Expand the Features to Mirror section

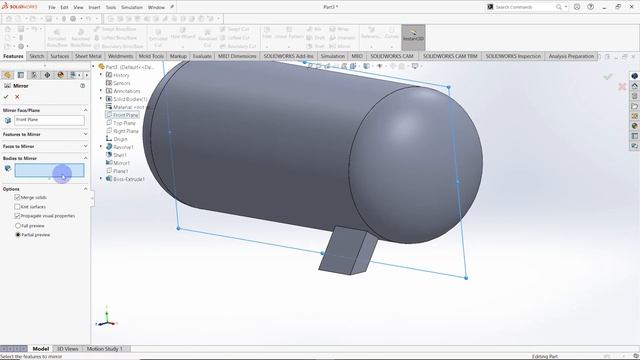pos(85,134)
